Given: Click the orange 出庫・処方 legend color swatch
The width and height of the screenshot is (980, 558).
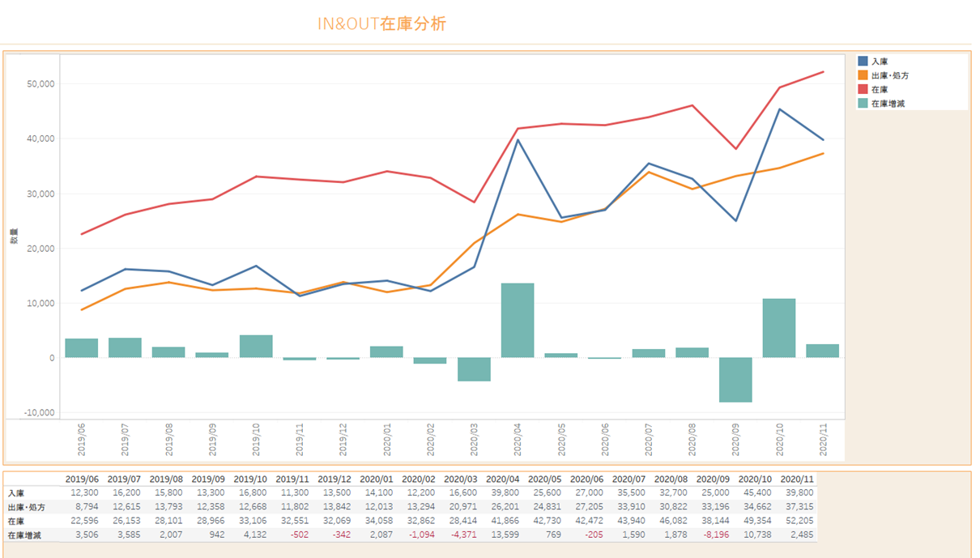Looking at the screenshot, I should coord(863,75).
